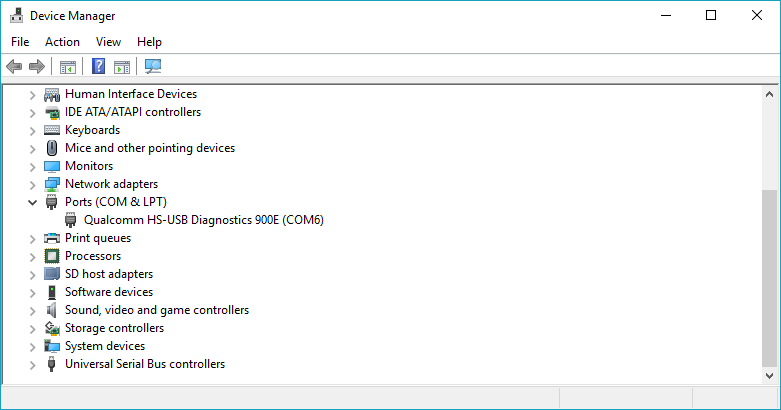Viewport: 781px width, 410px height.
Task: Select the Qualcomm HS-USB device icon
Action: point(70,220)
